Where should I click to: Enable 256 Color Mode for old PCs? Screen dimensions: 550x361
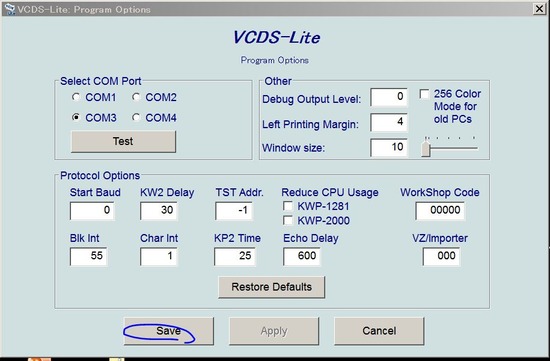[x=424, y=94]
